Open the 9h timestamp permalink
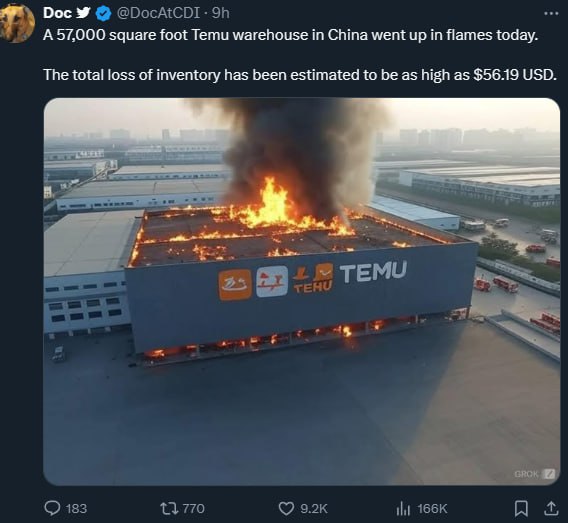This screenshot has height=523, width=568. click(221, 13)
